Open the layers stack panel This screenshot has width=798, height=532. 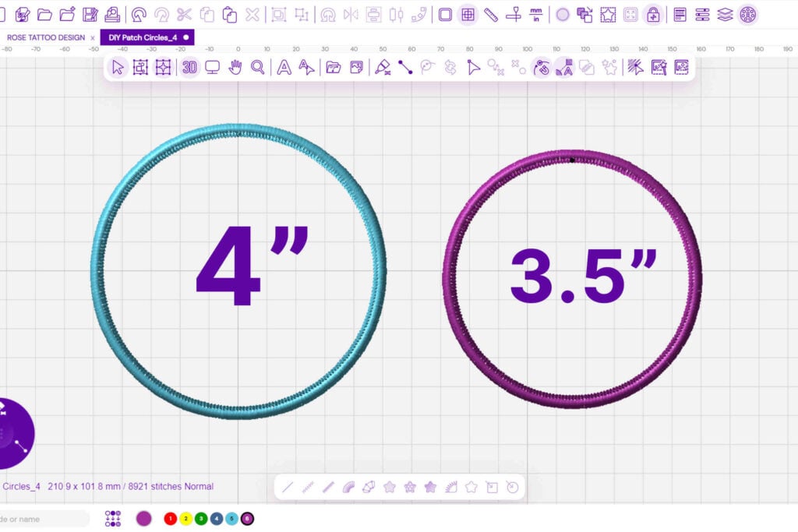(x=725, y=14)
